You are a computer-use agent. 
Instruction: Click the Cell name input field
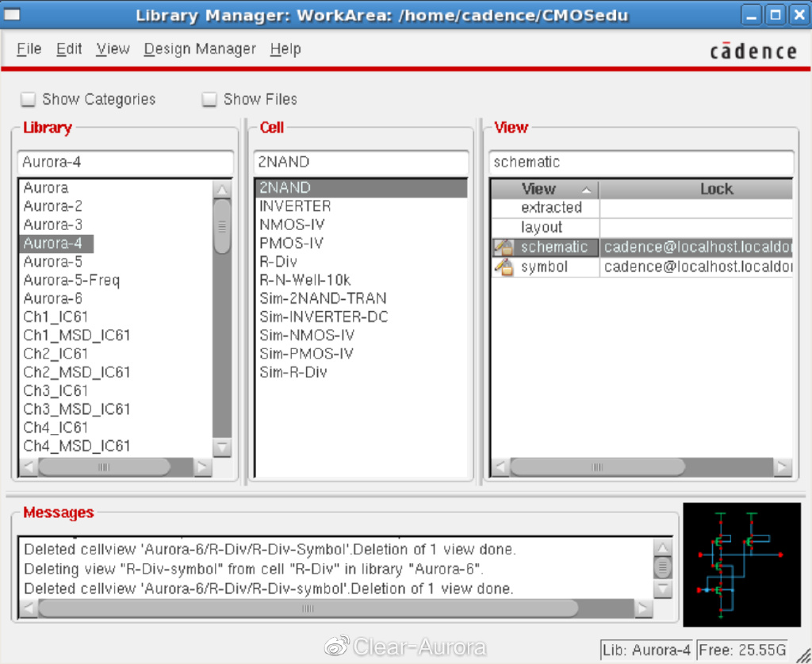coord(361,162)
